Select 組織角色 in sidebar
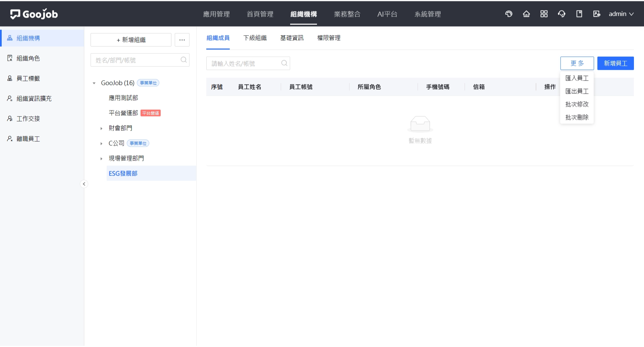The width and height of the screenshot is (644, 347). click(42, 58)
